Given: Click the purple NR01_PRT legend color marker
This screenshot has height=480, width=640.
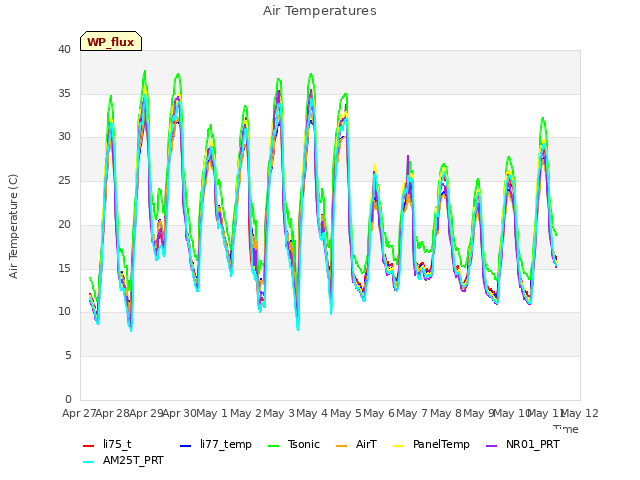Looking at the screenshot, I should coord(492,446).
